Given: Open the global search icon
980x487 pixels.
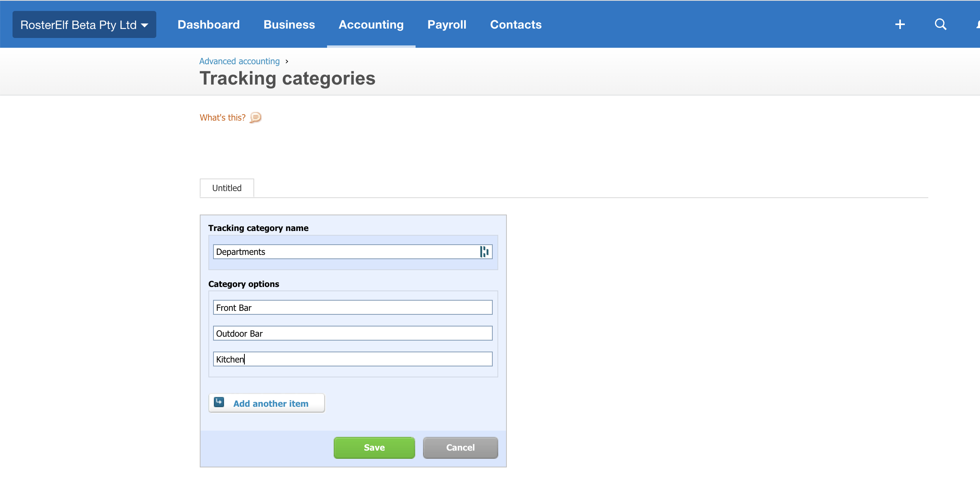Looking at the screenshot, I should tap(940, 24).
